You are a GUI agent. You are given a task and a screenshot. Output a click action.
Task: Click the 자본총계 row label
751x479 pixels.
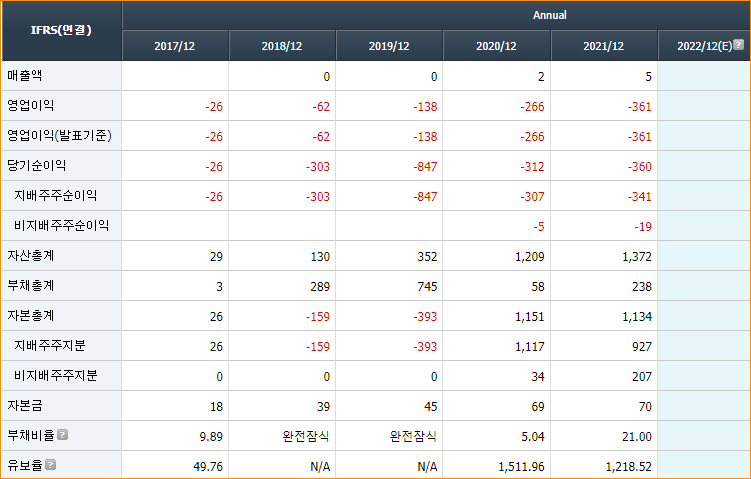point(30,315)
